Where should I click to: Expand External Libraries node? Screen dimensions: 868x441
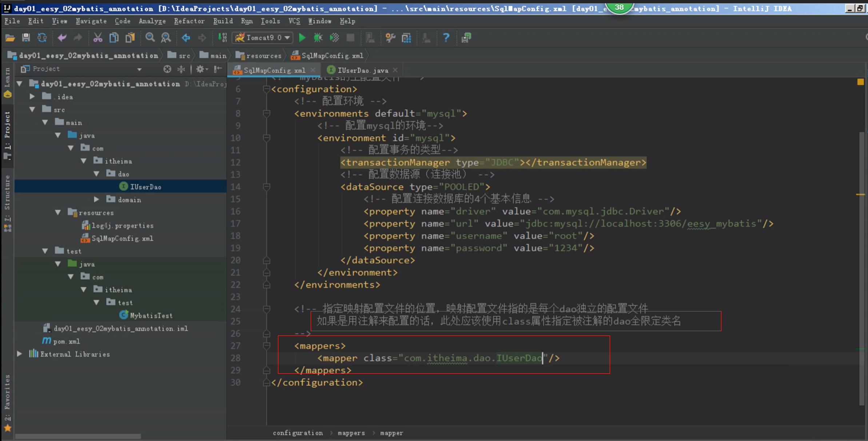tap(20, 354)
